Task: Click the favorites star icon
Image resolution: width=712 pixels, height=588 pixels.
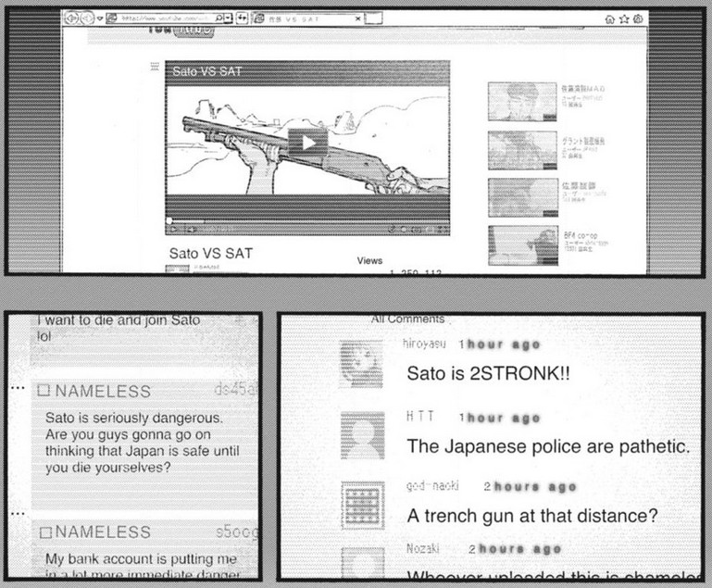Action: click(623, 18)
